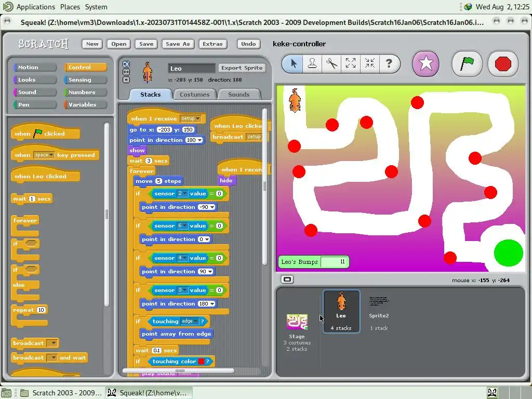532x399 pixels.
Task: Click the sprite name field showing Leo
Action: pos(191,68)
